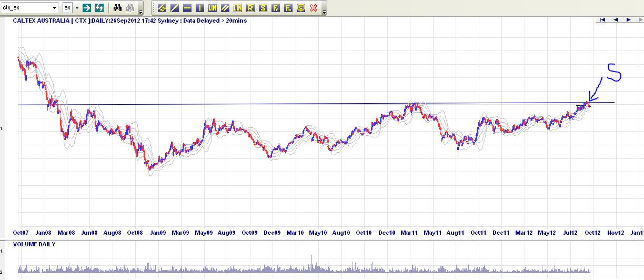
Task: Click the greyed-out binoculars icon
Action: pyautogui.click(x=129, y=8)
